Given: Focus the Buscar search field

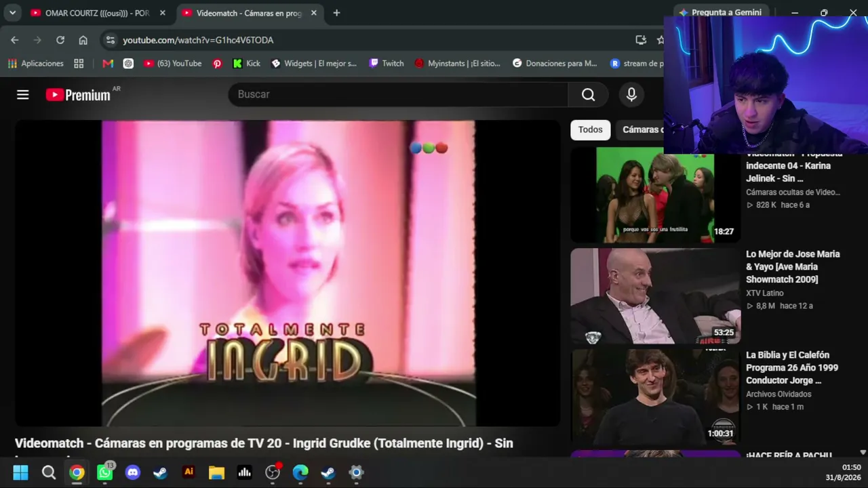Looking at the screenshot, I should 398,94.
